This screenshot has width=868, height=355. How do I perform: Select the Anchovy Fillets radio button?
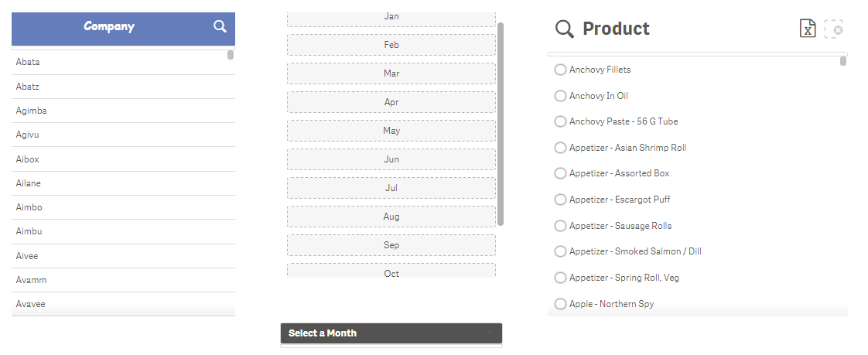pos(560,70)
